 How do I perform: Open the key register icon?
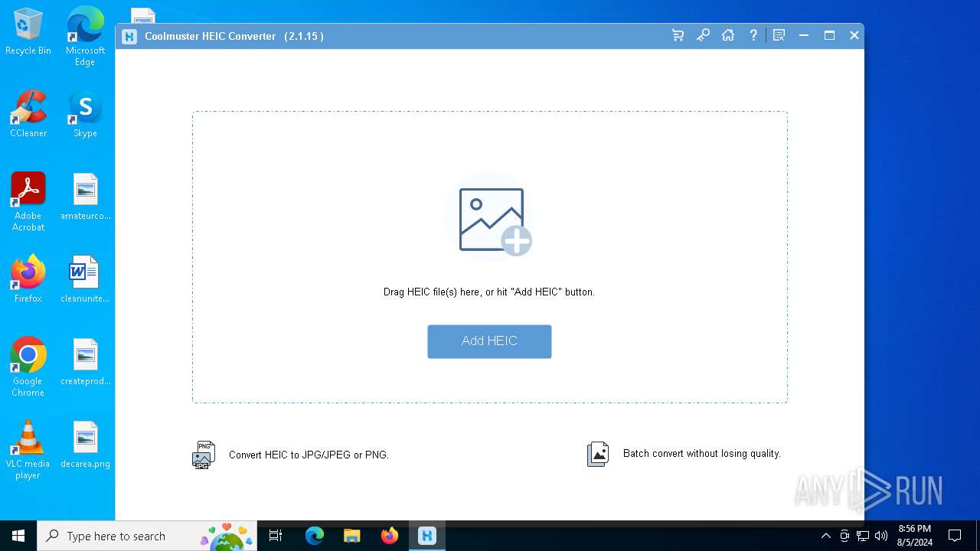coord(703,35)
